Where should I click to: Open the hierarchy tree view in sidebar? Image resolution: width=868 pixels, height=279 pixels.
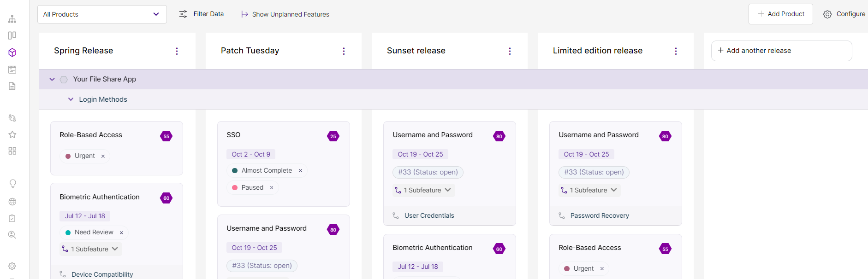click(12, 19)
